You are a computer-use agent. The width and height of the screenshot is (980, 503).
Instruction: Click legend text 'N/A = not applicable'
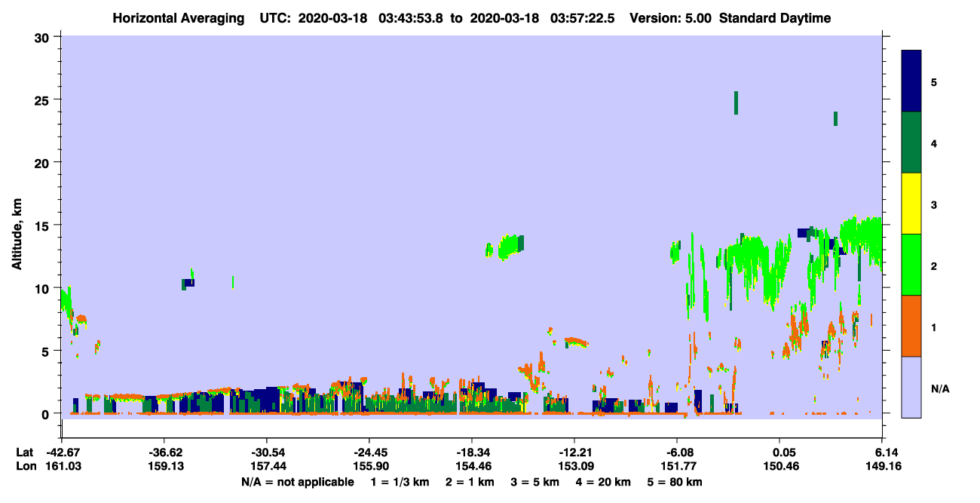click(x=298, y=482)
